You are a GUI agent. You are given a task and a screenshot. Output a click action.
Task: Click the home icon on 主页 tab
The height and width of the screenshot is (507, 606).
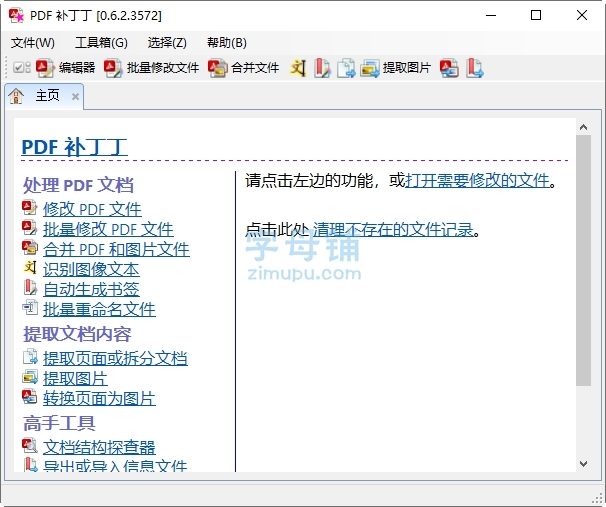pyautogui.click(x=16, y=95)
